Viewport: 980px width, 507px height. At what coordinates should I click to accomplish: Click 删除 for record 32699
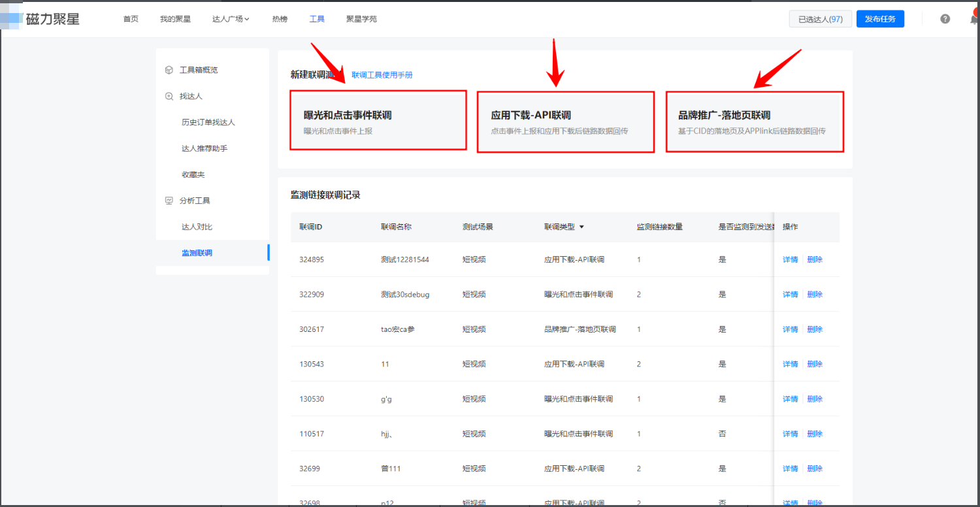click(815, 468)
